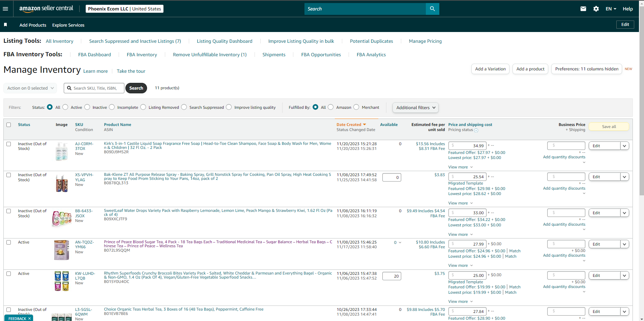This screenshot has width=644, height=321.
Task: Open the hamburger navigation menu
Action: point(5,9)
